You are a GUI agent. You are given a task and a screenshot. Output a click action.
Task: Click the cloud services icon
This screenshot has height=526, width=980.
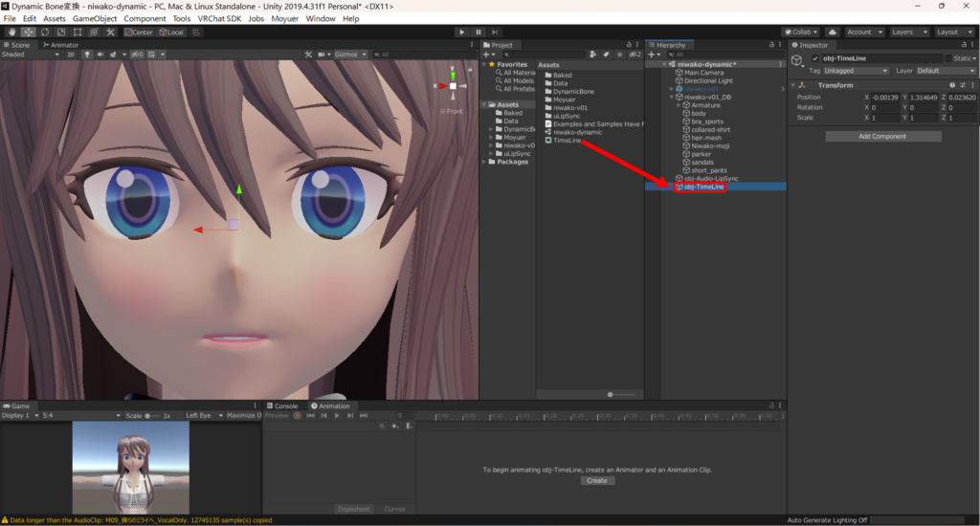[x=832, y=32]
